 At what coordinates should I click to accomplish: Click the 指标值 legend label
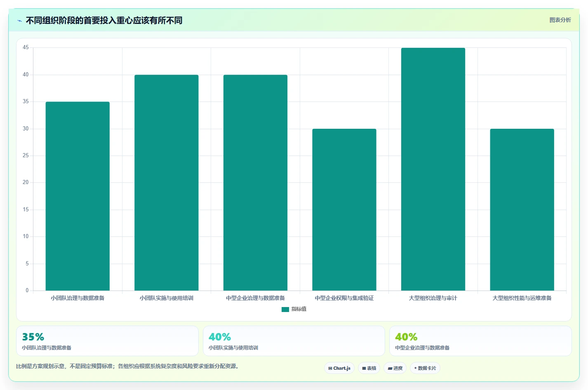pyautogui.click(x=299, y=309)
